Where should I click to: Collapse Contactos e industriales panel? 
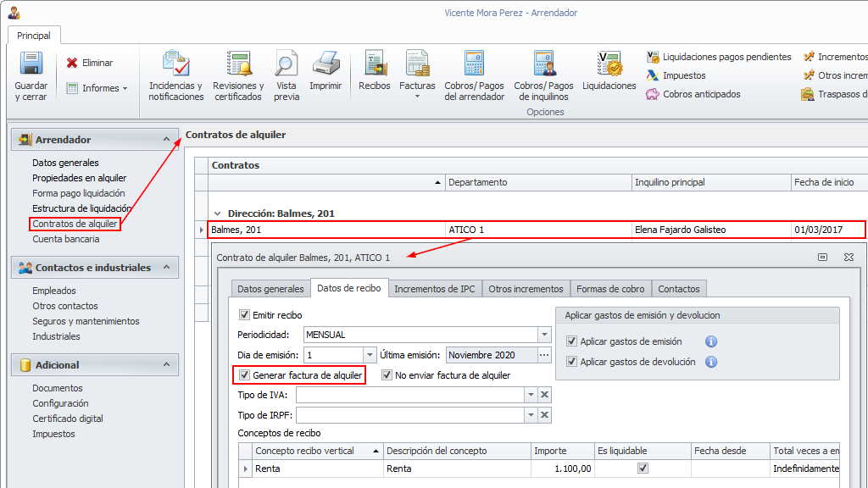pos(167,267)
